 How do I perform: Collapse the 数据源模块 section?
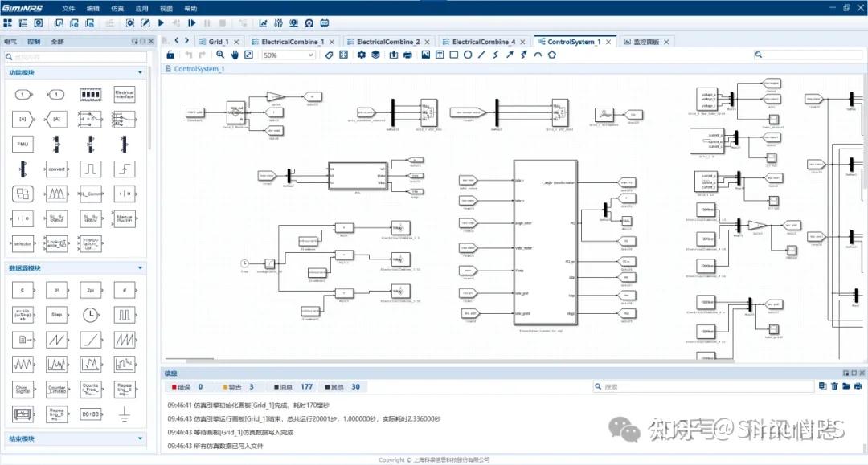click(x=139, y=267)
